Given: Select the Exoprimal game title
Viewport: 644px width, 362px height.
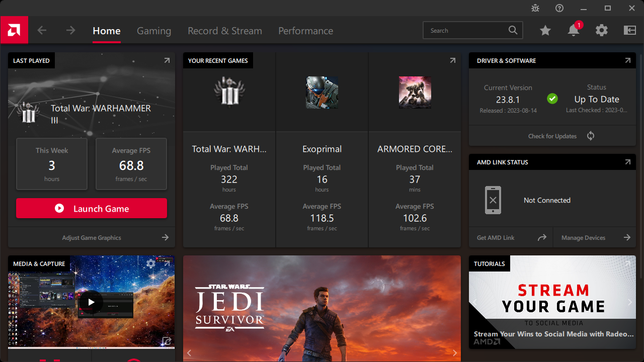Looking at the screenshot, I should click(322, 149).
